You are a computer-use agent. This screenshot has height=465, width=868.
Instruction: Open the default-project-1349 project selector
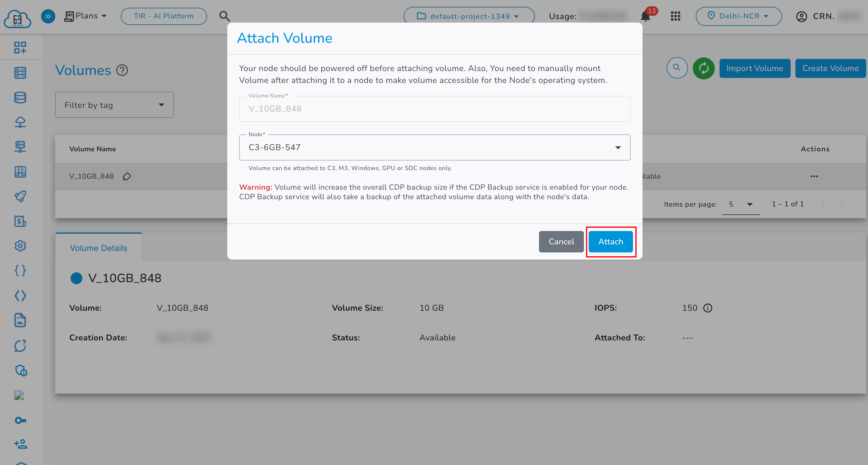pyautogui.click(x=469, y=16)
